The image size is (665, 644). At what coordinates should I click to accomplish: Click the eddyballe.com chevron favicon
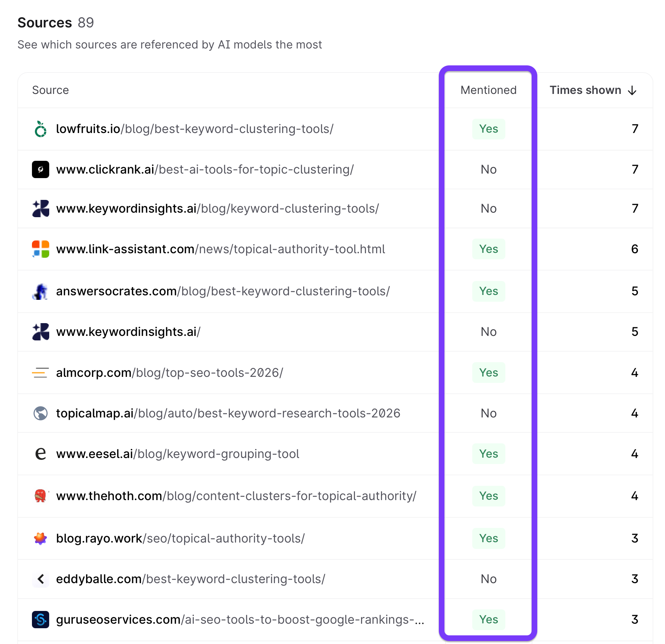coord(41,579)
